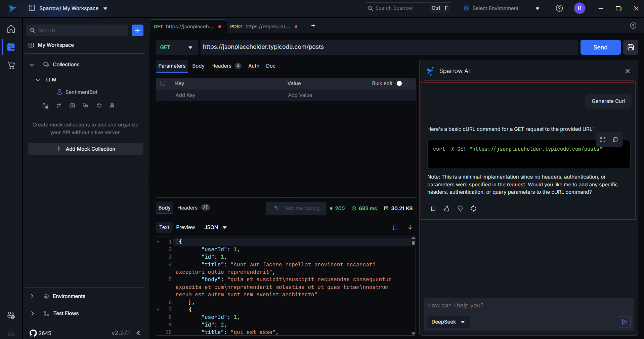Expand the cURL code block view
Image resolution: width=644 pixels, height=339 pixels.
coord(603,140)
